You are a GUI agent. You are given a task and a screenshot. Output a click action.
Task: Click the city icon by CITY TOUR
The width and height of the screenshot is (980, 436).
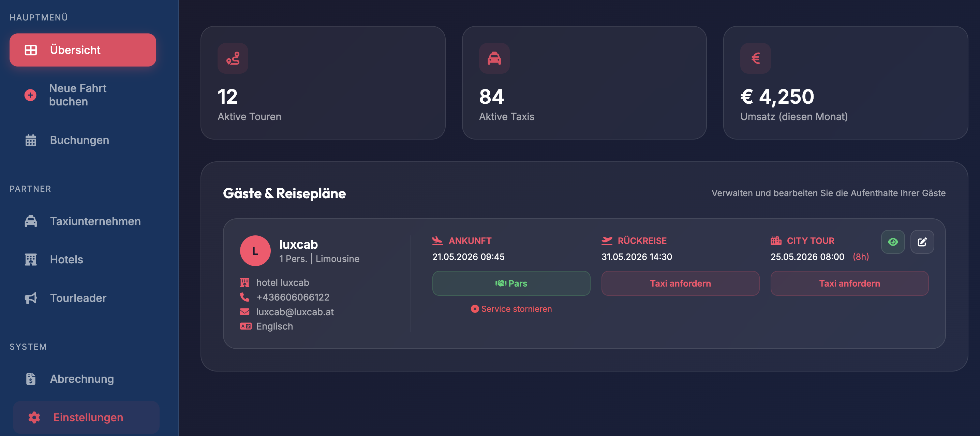coord(776,241)
